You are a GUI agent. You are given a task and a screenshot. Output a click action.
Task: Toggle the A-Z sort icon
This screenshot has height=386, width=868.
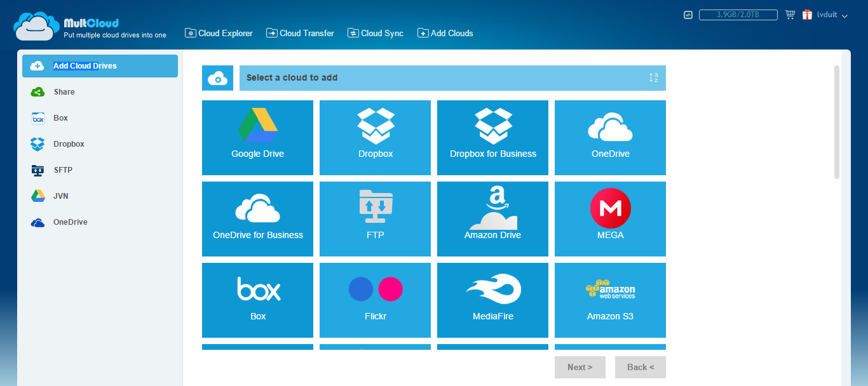653,77
